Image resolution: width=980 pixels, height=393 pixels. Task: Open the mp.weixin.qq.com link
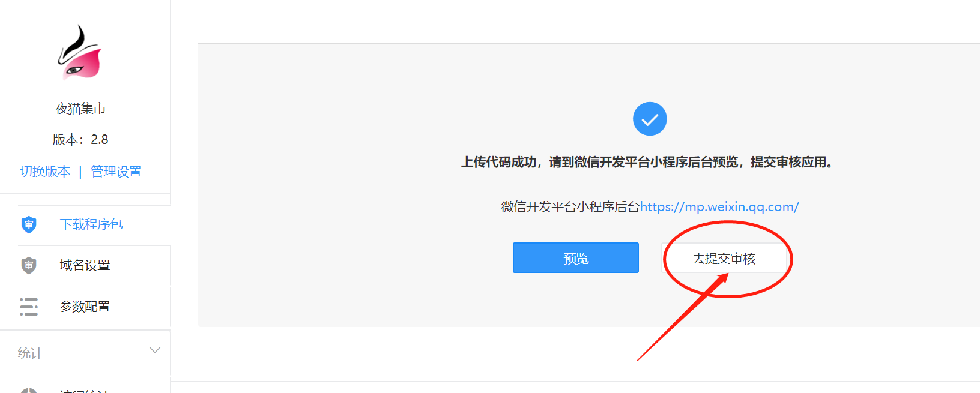tap(719, 207)
